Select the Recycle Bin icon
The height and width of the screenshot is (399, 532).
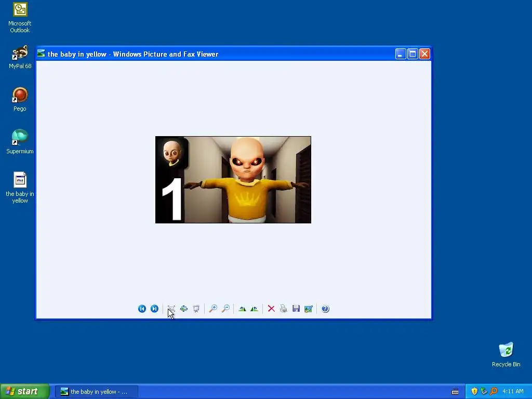coord(506,355)
